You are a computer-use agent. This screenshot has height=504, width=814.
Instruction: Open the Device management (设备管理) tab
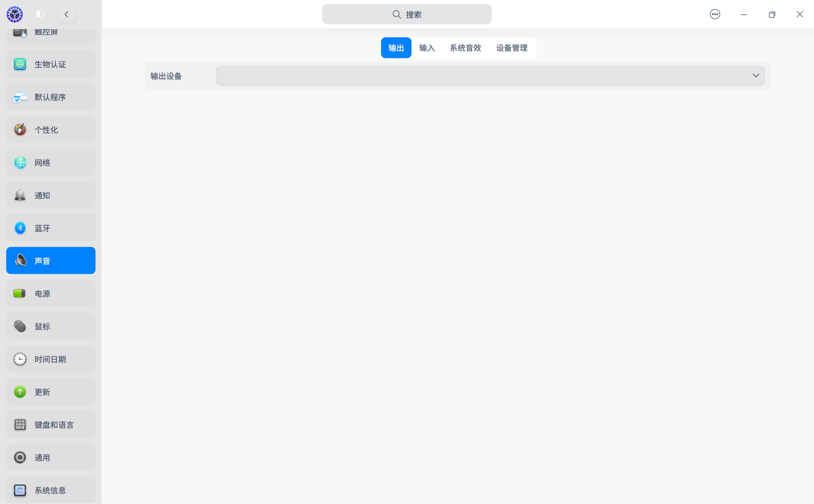[512, 48]
